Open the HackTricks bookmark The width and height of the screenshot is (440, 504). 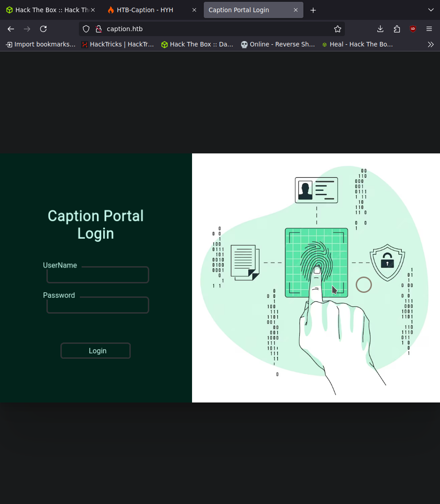[x=118, y=44]
